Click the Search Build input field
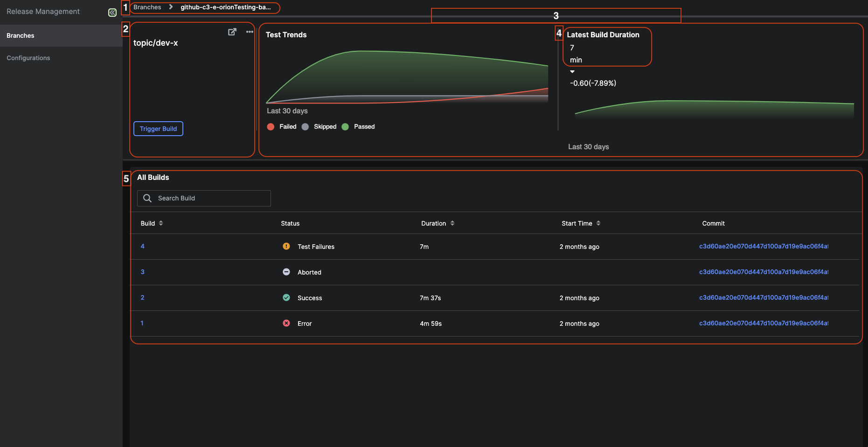 pos(212,198)
